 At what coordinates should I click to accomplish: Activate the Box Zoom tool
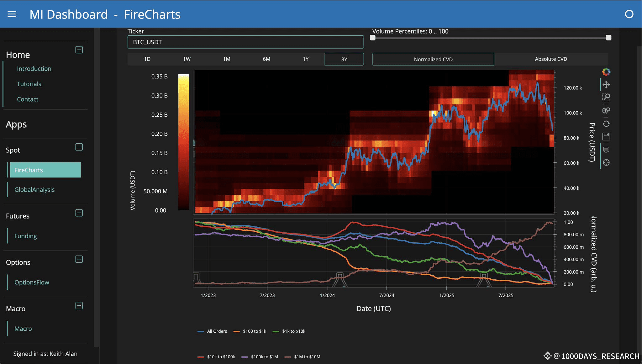pyautogui.click(x=606, y=98)
